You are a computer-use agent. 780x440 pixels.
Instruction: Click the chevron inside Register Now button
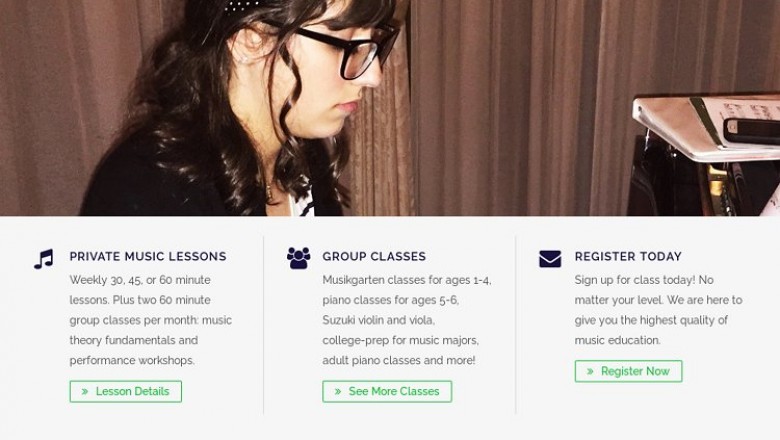click(590, 371)
